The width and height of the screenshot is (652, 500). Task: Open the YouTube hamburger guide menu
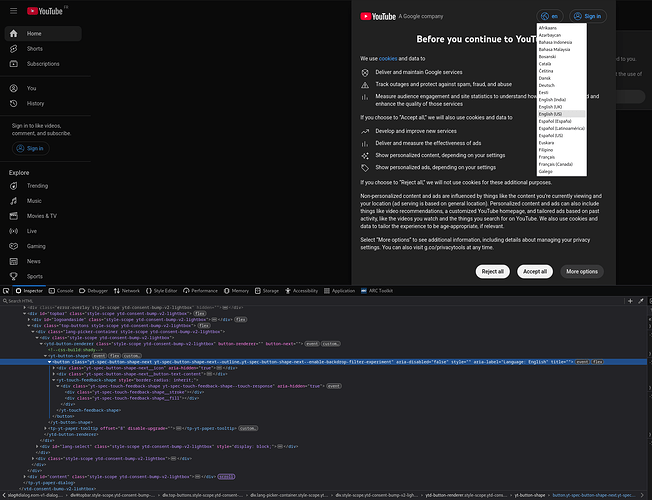14,11
